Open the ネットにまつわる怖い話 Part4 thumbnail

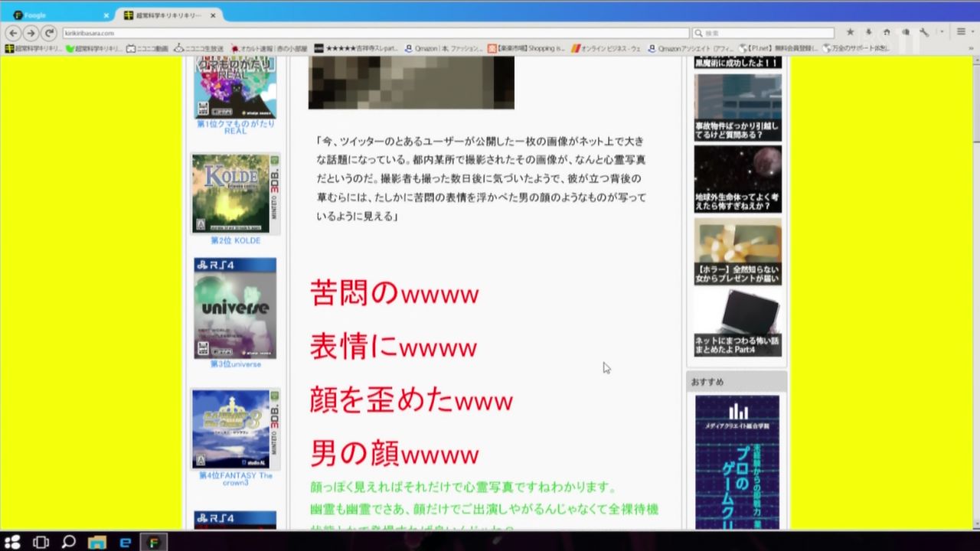coord(738,322)
